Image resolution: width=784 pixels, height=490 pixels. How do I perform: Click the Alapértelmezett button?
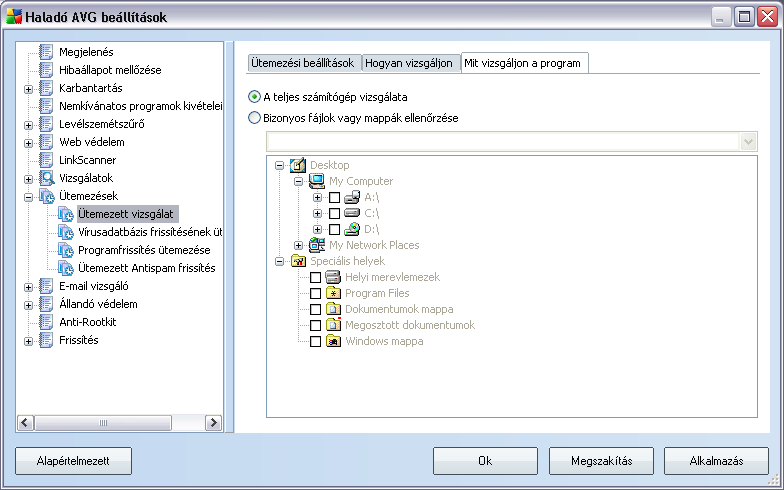pos(74,460)
